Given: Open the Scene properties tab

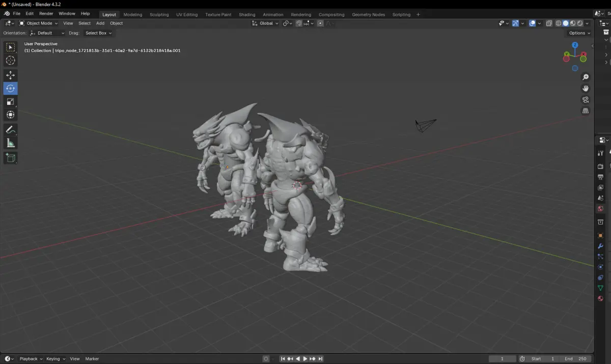Looking at the screenshot, I should [x=600, y=198].
